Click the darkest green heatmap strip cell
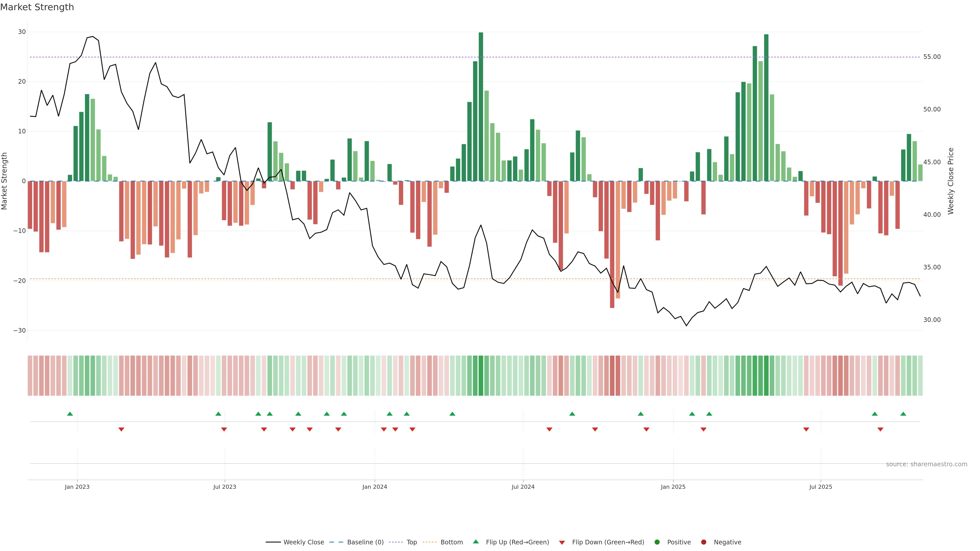This screenshot has height=551, width=980. coord(481,376)
